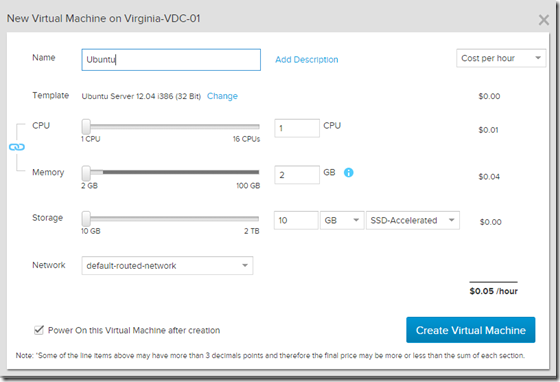This screenshot has height=382, width=560.
Task: Click the 2 TB end of storage track
Action: pos(257,218)
